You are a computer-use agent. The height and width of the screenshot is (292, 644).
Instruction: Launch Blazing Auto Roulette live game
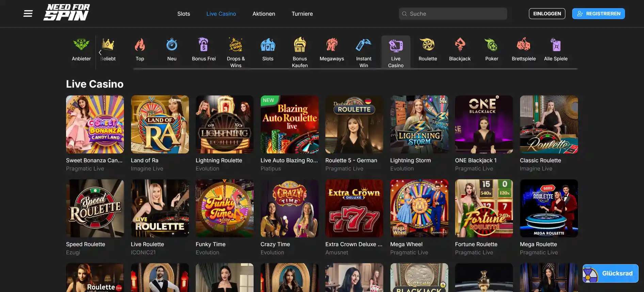290,124
